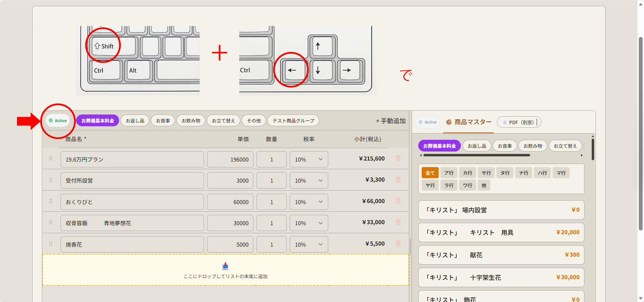Change tax rate for 焼香花
The image size is (644, 302).
[309, 245]
